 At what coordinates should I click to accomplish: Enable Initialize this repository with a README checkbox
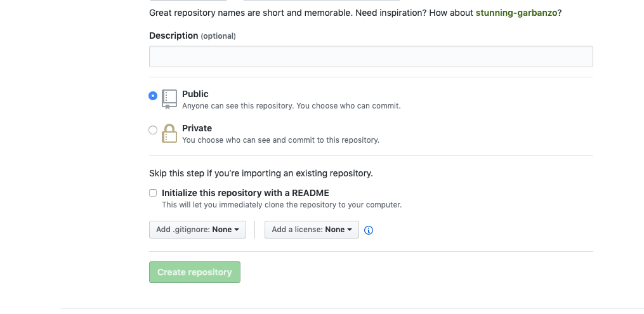pos(153,193)
